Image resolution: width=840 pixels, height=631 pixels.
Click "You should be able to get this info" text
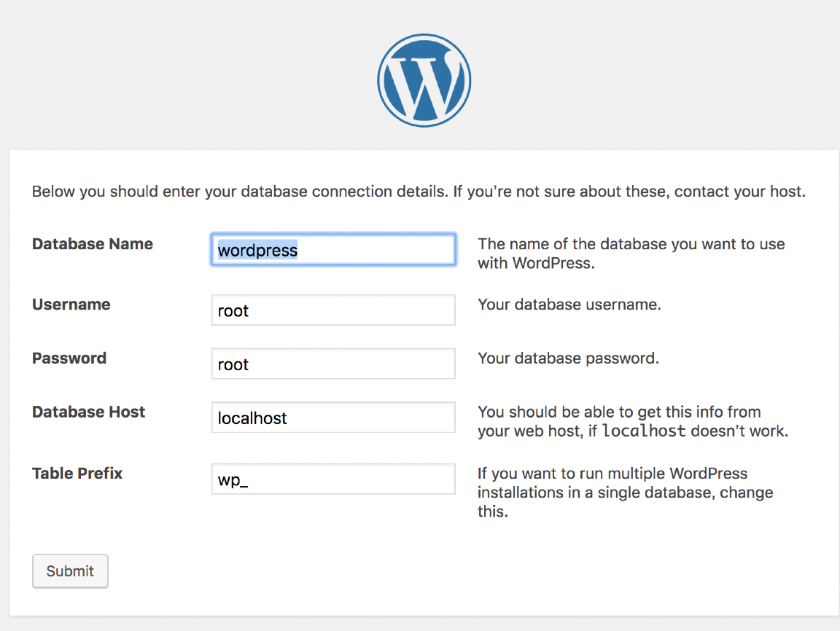(619, 412)
